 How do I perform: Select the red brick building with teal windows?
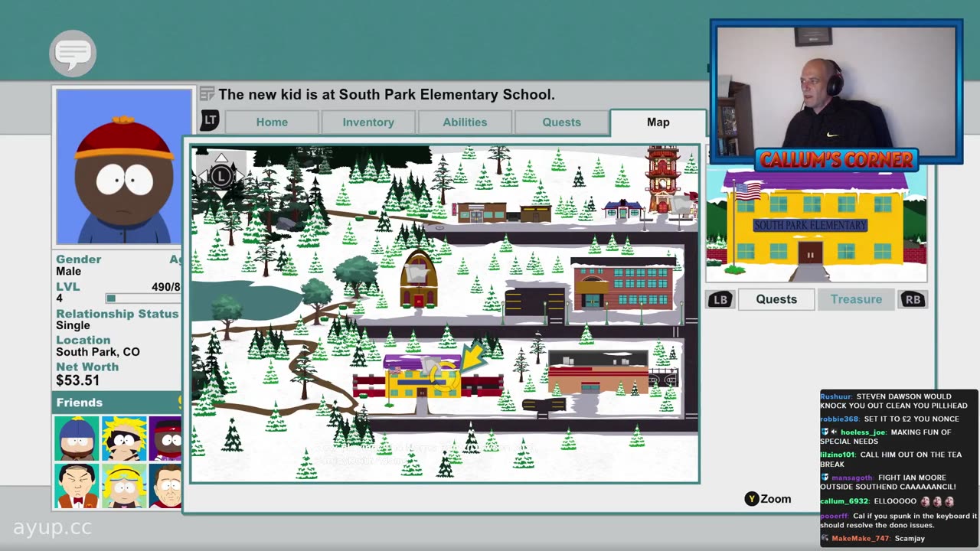point(624,283)
